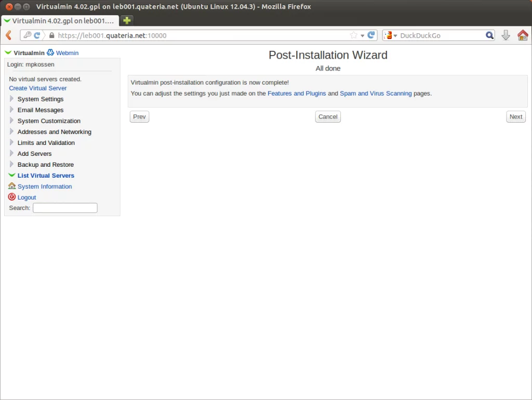Open site identity key icon in address bar
The width and height of the screenshot is (532, 400).
pyautogui.click(x=28, y=35)
